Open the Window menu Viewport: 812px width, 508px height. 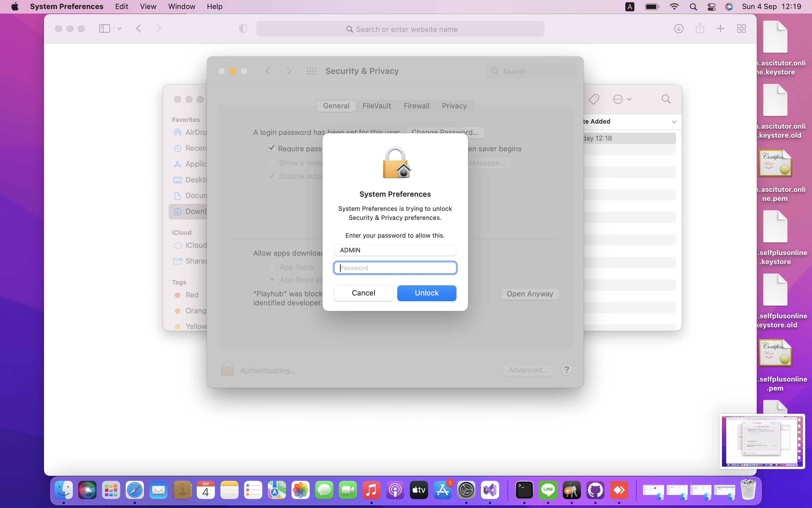click(x=182, y=6)
